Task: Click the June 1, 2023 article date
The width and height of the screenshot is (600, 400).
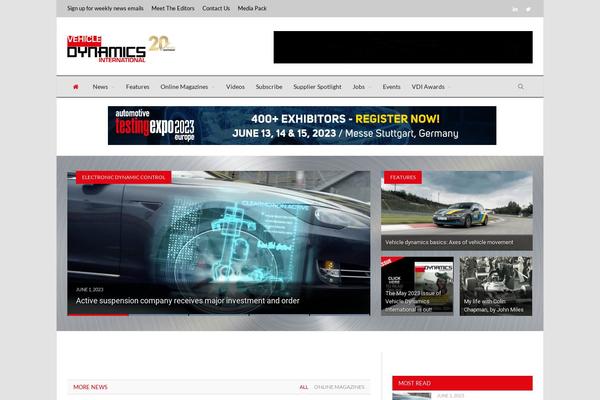Action: [x=90, y=289]
